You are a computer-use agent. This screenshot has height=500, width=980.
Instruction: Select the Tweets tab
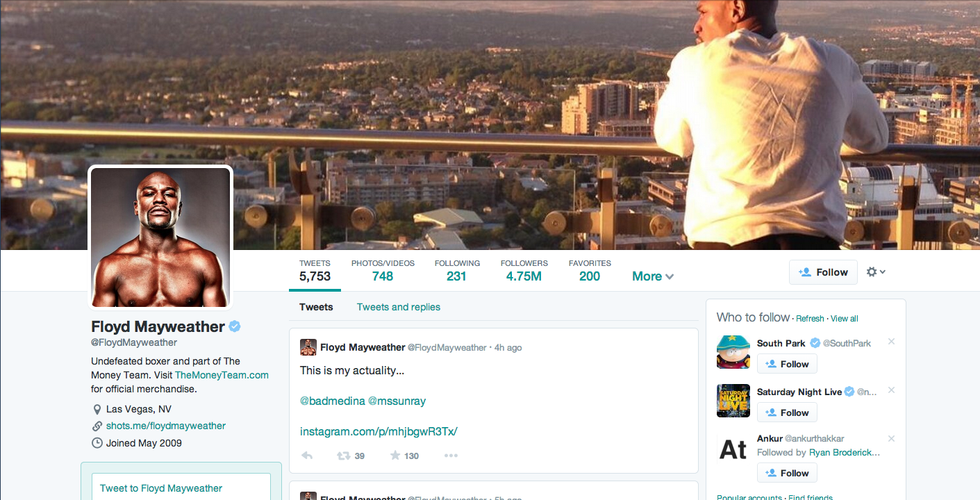(316, 307)
